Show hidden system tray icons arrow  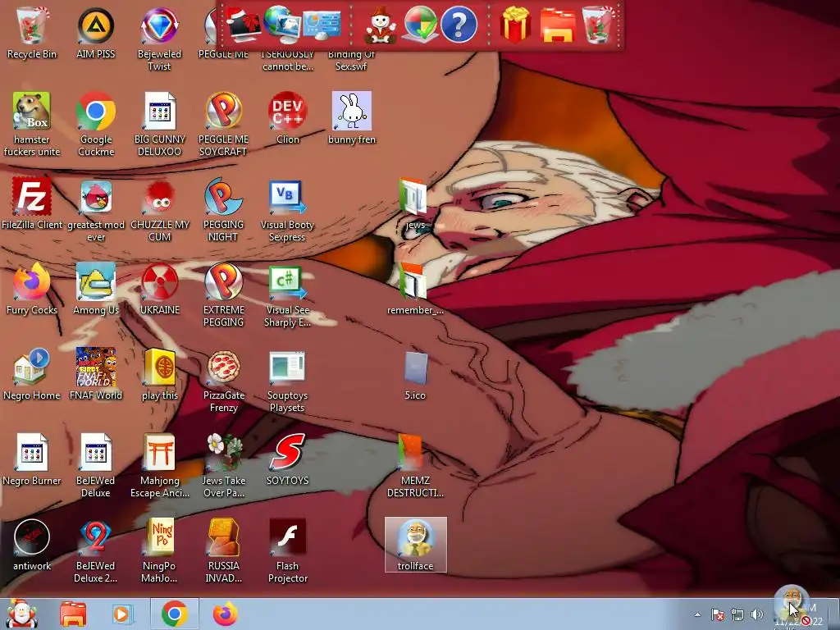[697, 614]
